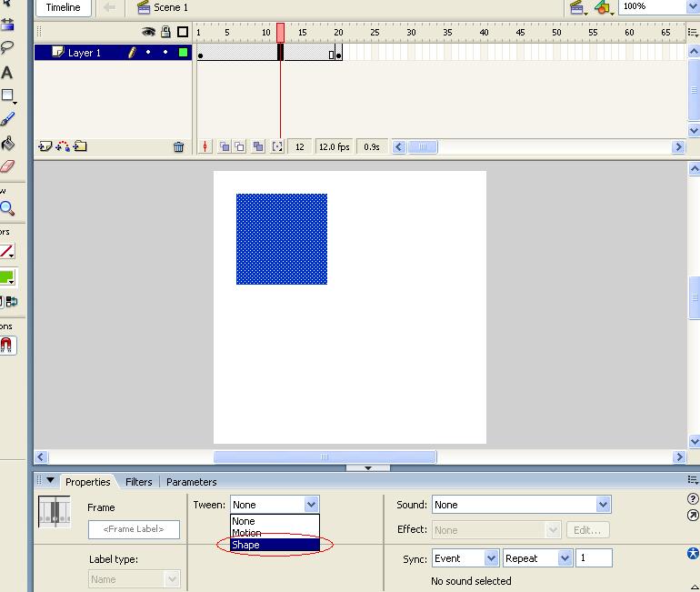Select the Free Transform tool
The height and width of the screenshot is (592, 700).
tap(7, 25)
